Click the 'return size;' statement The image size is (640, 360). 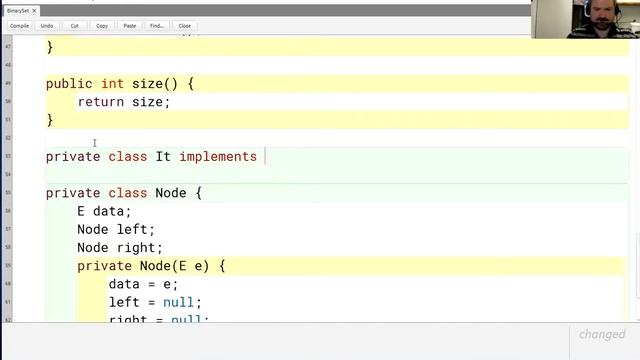coord(124,102)
